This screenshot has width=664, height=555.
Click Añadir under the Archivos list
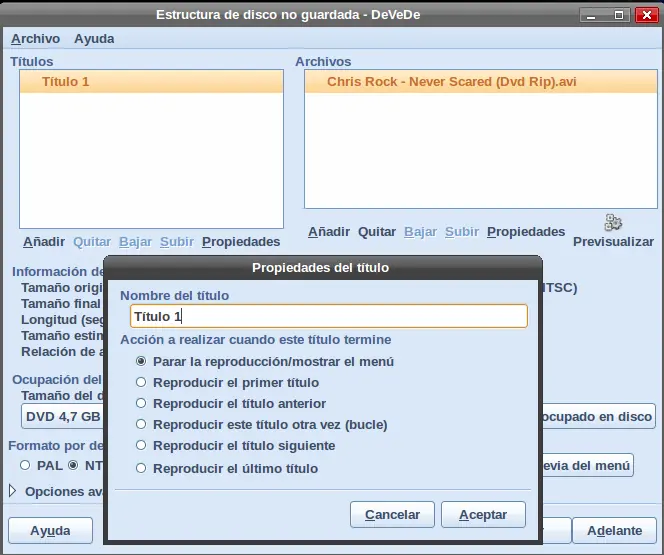pos(329,232)
